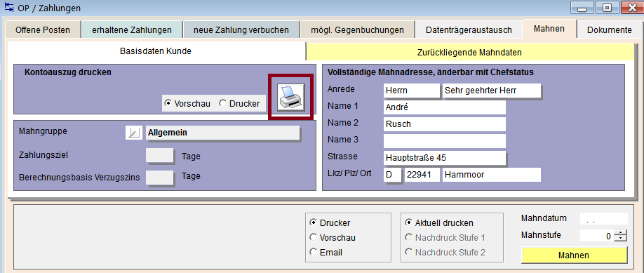
Task: Click the Mahngruppe label
Action: 43,131
